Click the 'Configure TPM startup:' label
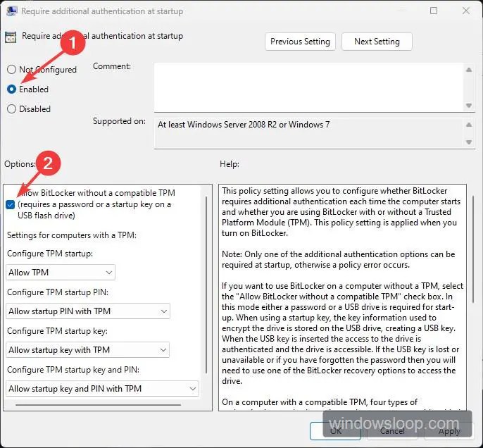This screenshot has height=448, width=483. (50, 254)
